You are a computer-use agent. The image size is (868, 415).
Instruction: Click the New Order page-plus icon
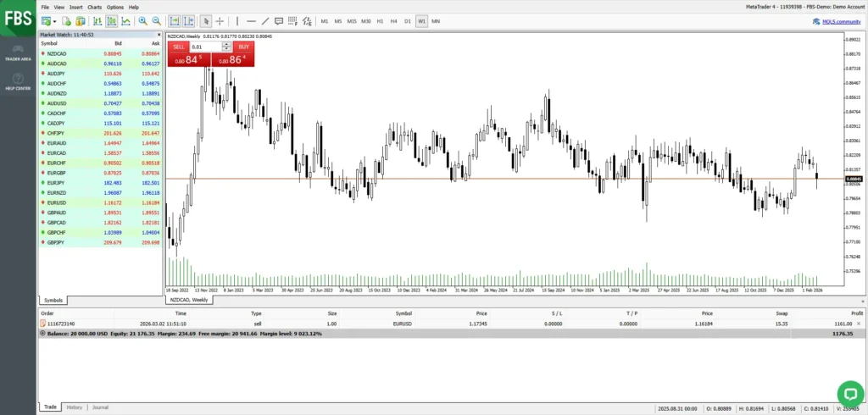[66, 21]
